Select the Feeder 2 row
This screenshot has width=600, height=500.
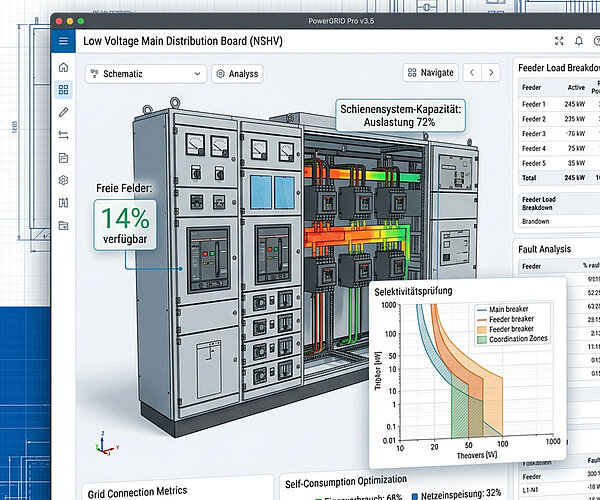559,119
